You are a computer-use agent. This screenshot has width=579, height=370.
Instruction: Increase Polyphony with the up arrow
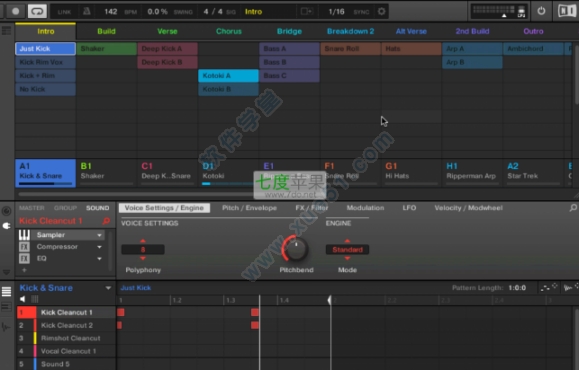(x=143, y=241)
